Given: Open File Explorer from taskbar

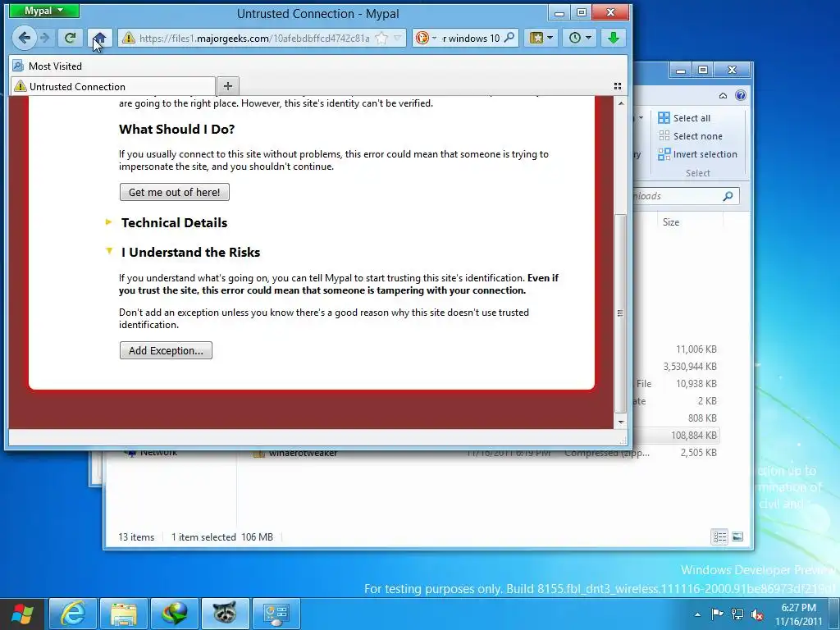Looking at the screenshot, I should coord(124,614).
